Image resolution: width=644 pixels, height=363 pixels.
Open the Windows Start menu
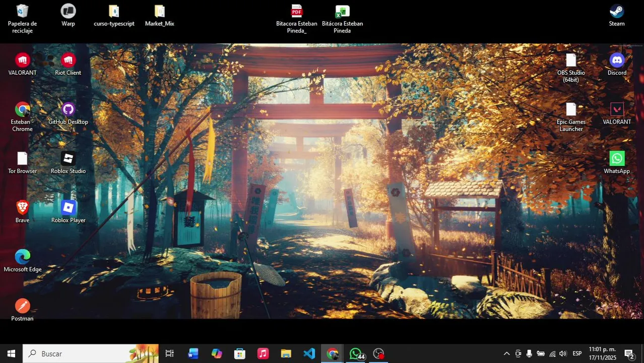pos(11,353)
